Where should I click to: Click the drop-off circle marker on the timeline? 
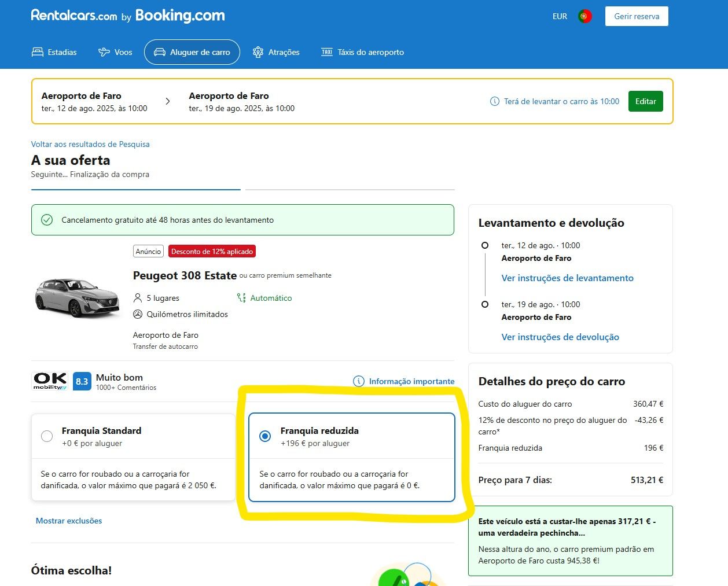(485, 304)
